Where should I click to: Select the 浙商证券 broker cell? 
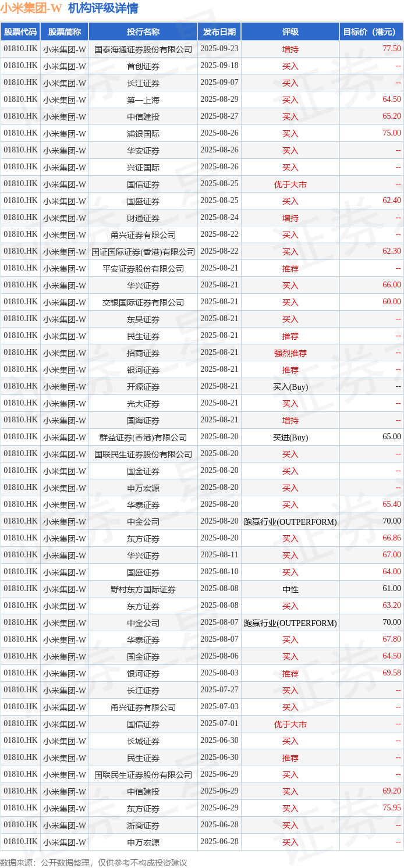[143, 826]
